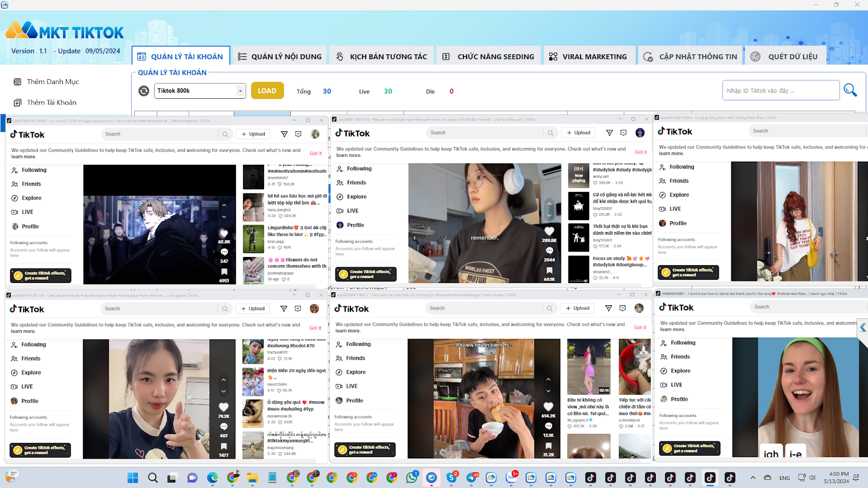Open Microsoft Edge from the taskbar
868x488 pixels.
pyautogui.click(x=212, y=478)
